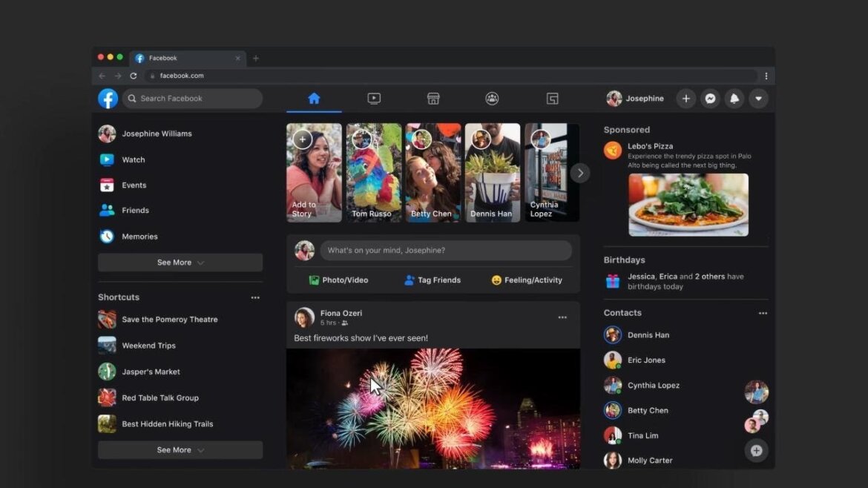Expand See More under Shortcuts list
Viewport: 868px width, 488px height.
tap(180, 450)
